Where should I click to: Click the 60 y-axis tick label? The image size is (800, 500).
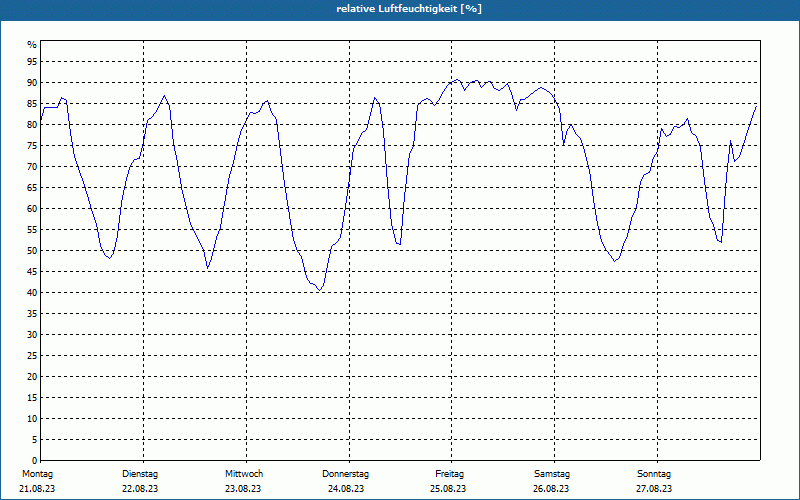click(32, 209)
